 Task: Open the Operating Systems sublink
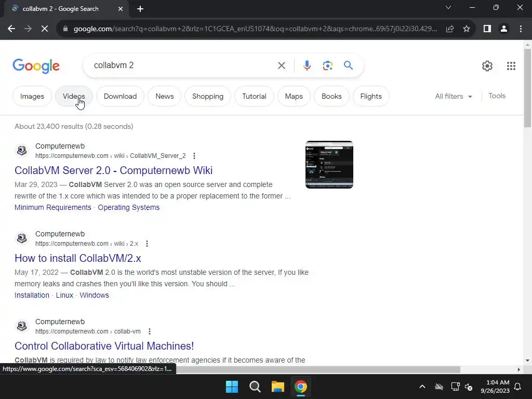(129, 207)
